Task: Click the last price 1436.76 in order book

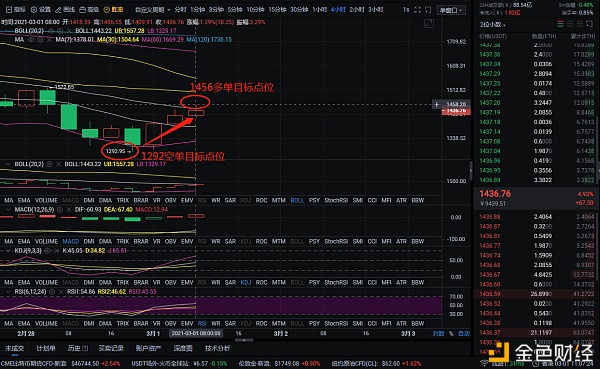Action: point(495,194)
